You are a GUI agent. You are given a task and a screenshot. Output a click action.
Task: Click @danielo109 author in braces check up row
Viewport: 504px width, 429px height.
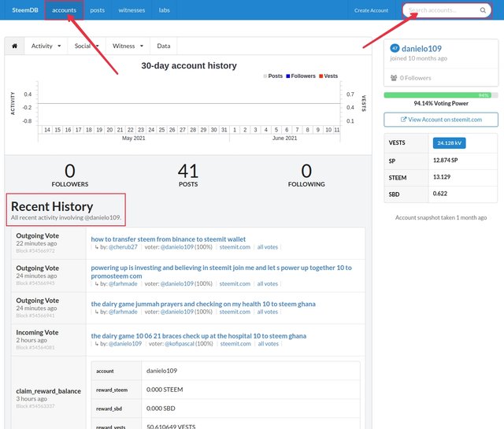(125, 344)
